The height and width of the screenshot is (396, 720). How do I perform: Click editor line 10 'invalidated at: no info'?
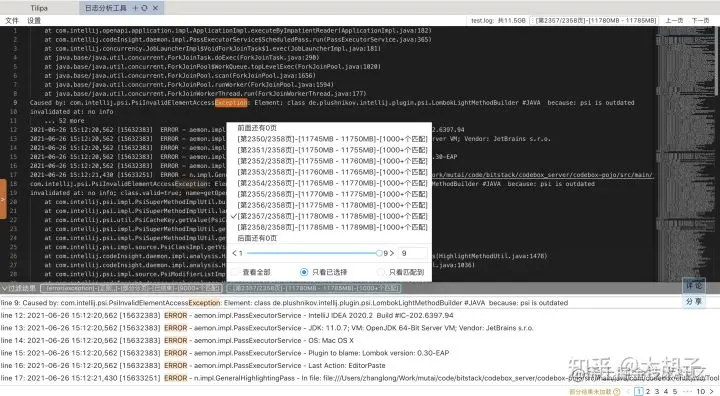[x=72, y=112]
